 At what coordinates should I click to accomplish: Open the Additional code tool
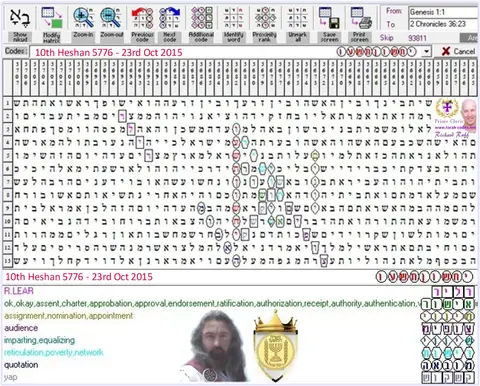click(x=201, y=24)
